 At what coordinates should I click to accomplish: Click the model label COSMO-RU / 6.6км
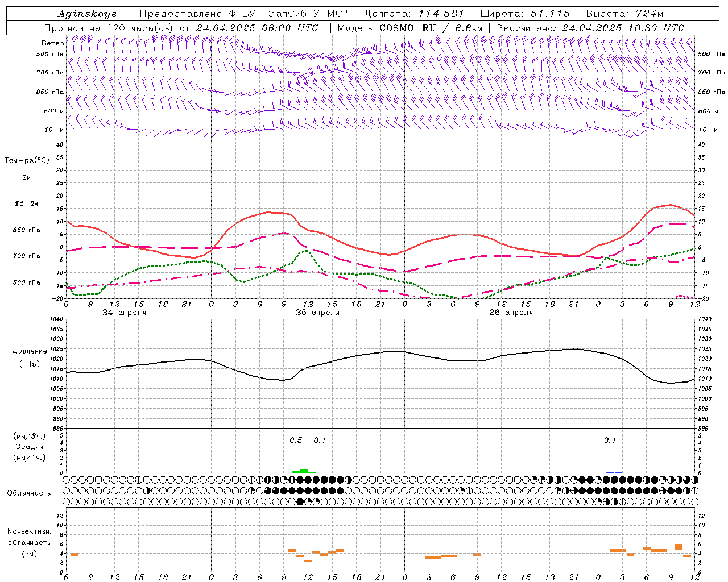tap(431, 28)
